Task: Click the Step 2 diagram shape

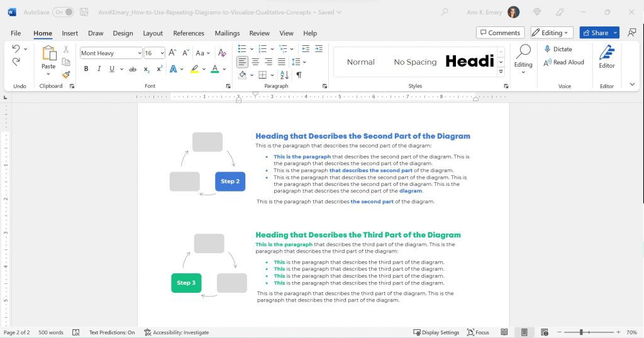Action: 230,182
